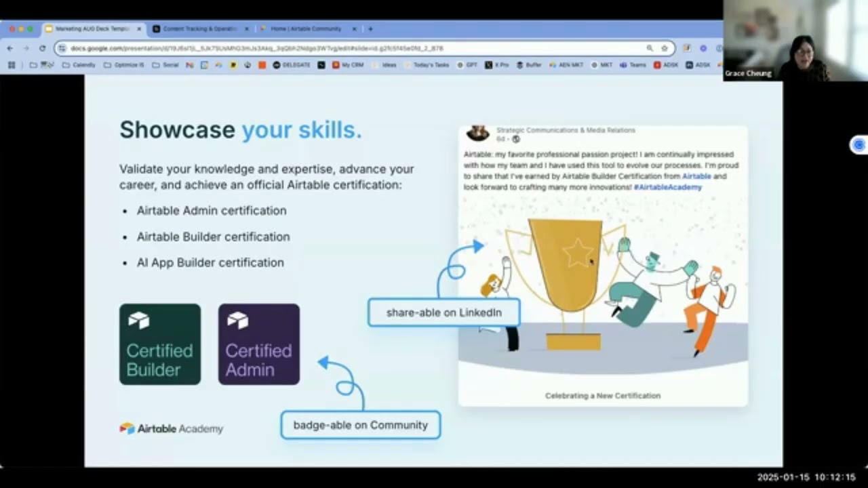Open the My CRM bookmark
The image size is (868, 488).
[x=348, y=65]
